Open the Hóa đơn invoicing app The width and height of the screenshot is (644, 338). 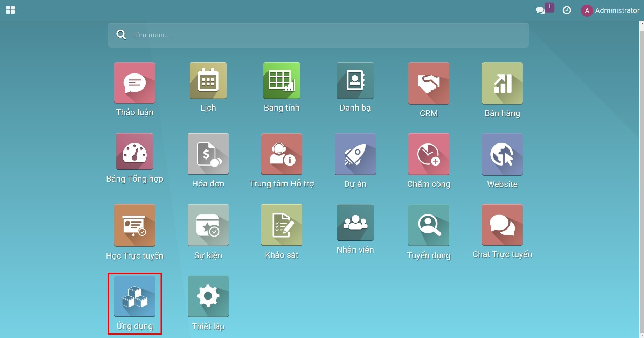208,154
